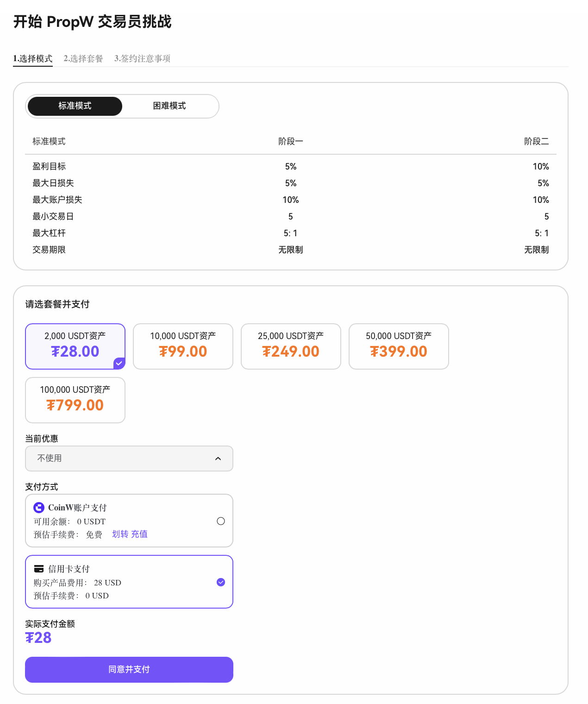This screenshot has width=588, height=704.
Task: Go to the 3.签约注意事项 step tab
Action: pos(143,58)
